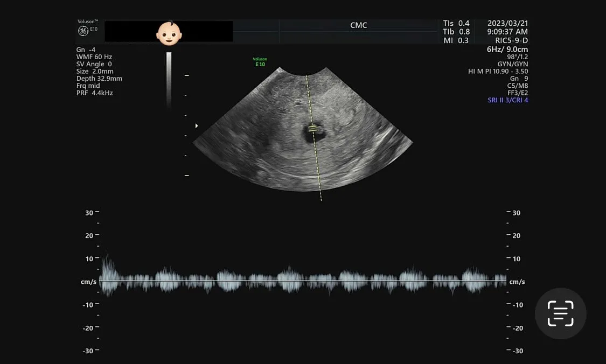This screenshot has height=364, width=606.
Task: Click the RIC5-9-D probe label
Action: click(511, 40)
